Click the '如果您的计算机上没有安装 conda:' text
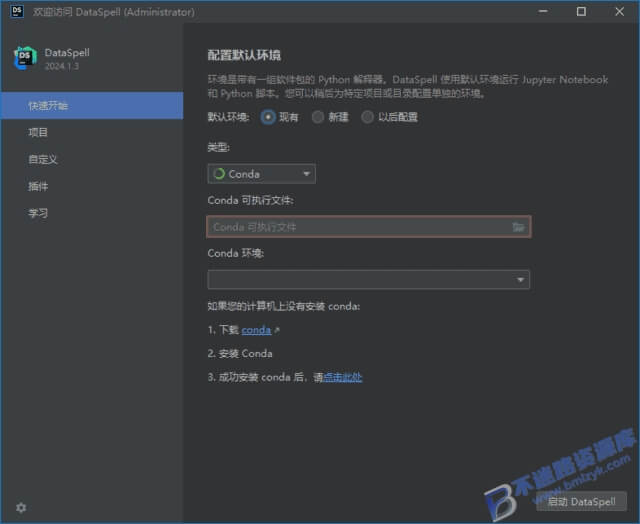The image size is (640, 524). pos(284,306)
